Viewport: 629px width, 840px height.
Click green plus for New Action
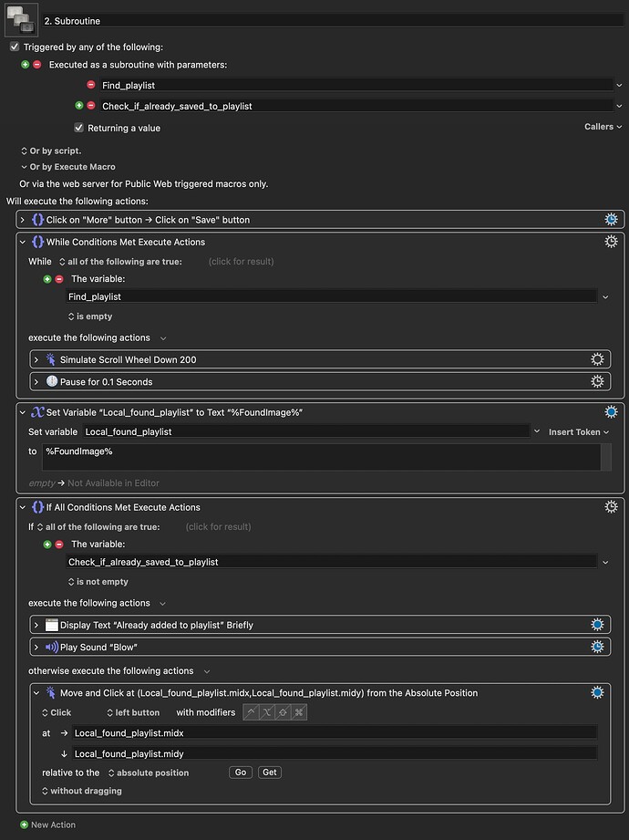[x=24, y=824]
